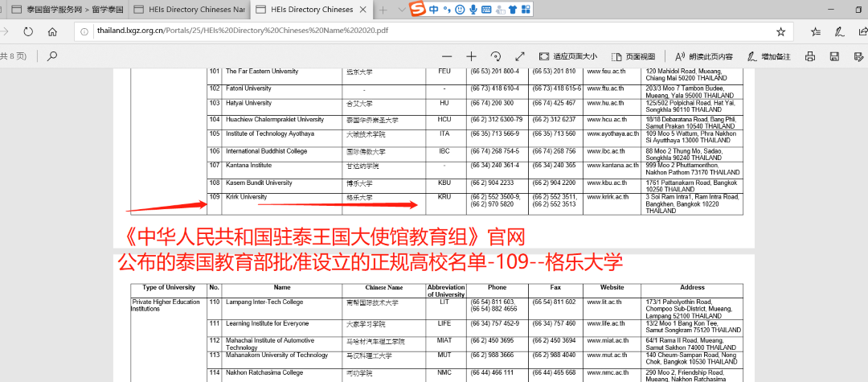
Task: Start 朗读此页内容 read aloud
Action: point(703,56)
